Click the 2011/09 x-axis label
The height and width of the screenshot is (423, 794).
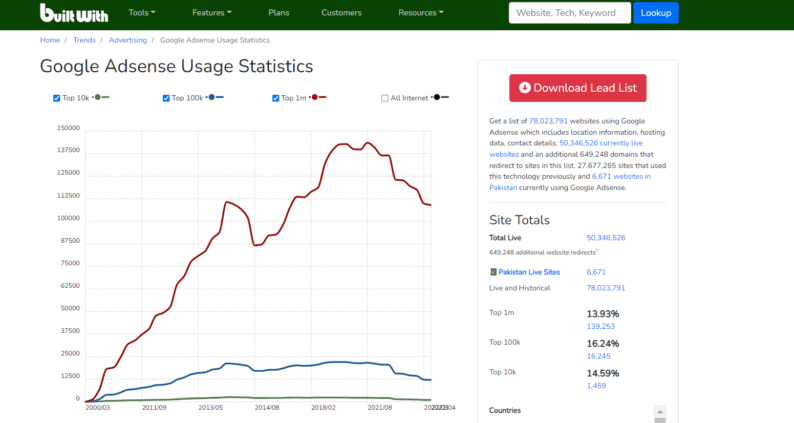pyautogui.click(x=154, y=407)
